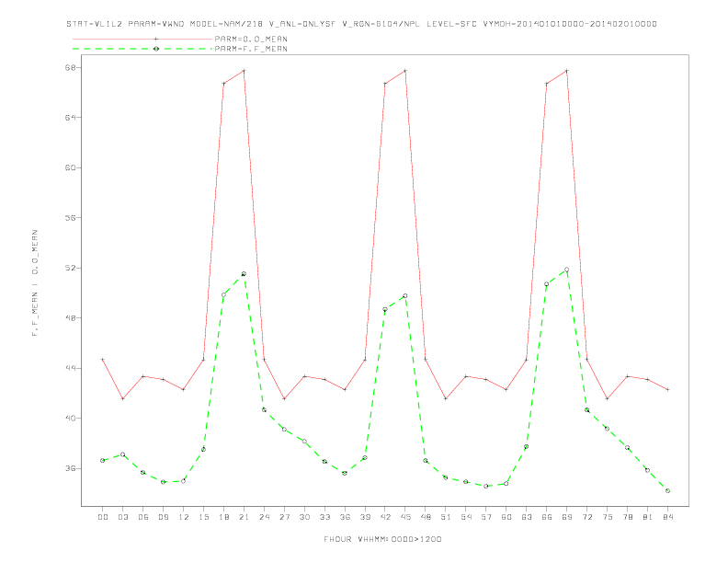This screenshot has width=728, height=563.
Task: Click y-axis tick label 68
Action: point(70,67)
